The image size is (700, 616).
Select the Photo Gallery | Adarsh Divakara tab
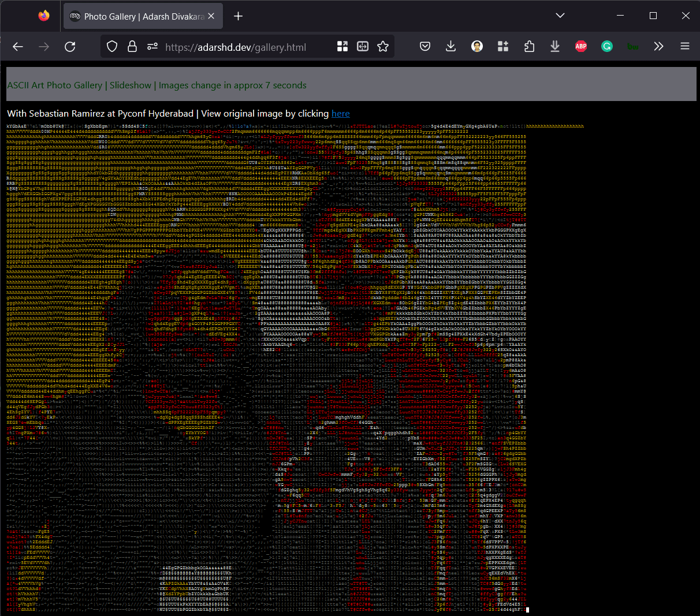142,16
